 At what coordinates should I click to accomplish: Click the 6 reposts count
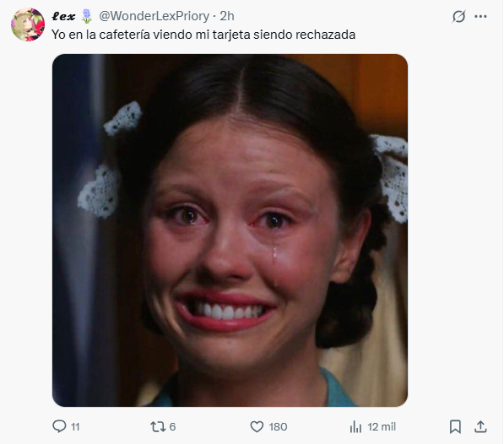coord(172,426)
